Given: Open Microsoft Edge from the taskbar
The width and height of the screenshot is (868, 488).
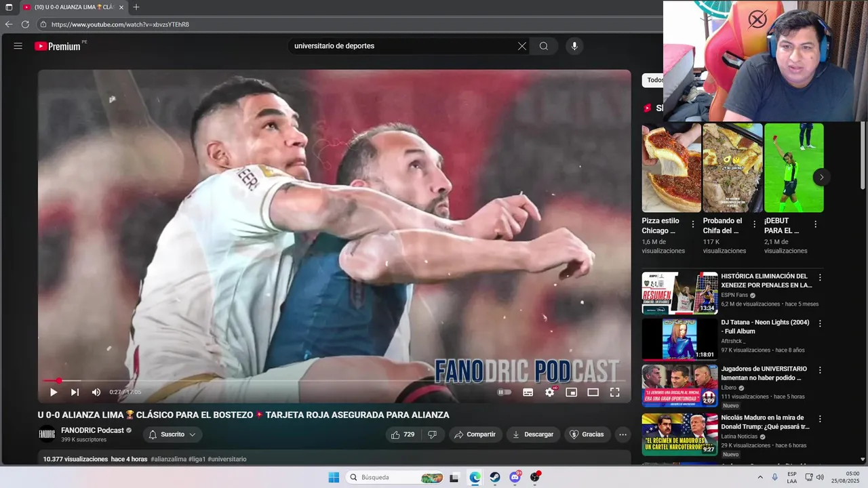Looking at the screenshot, I should point(475,477).
